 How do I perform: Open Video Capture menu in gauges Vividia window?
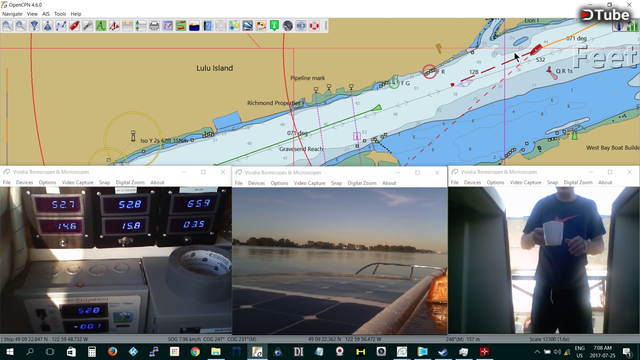[78, 182]
